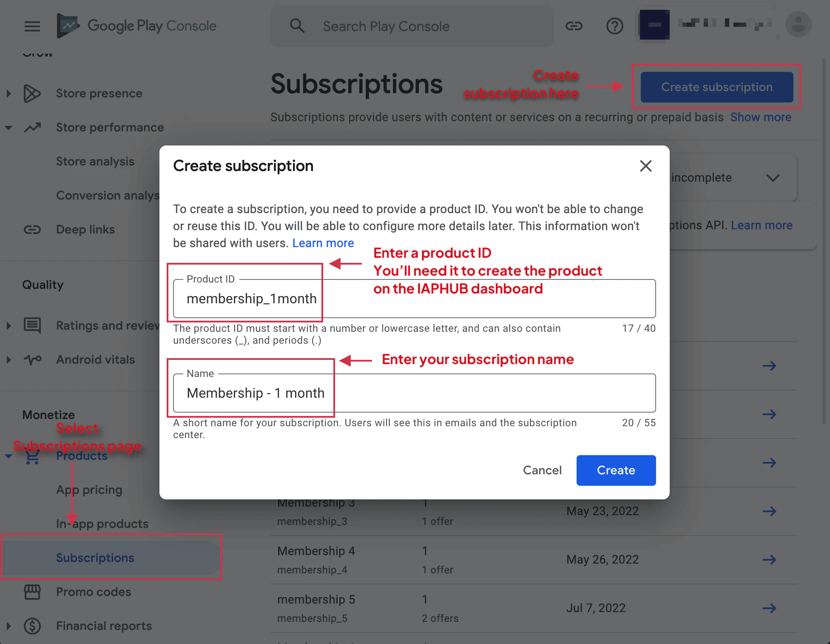Click Learn more inside the dialog

323,243
